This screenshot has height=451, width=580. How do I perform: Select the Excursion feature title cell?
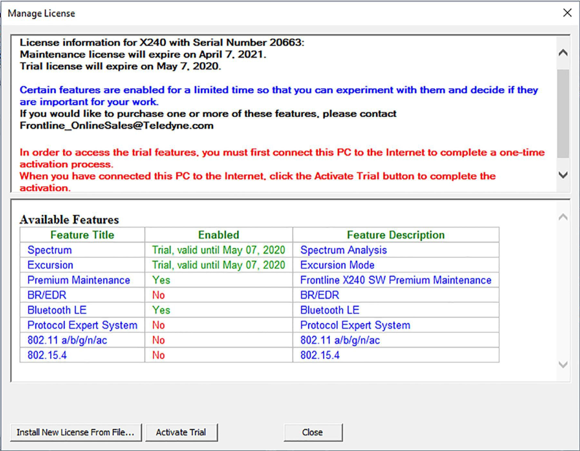82,265
